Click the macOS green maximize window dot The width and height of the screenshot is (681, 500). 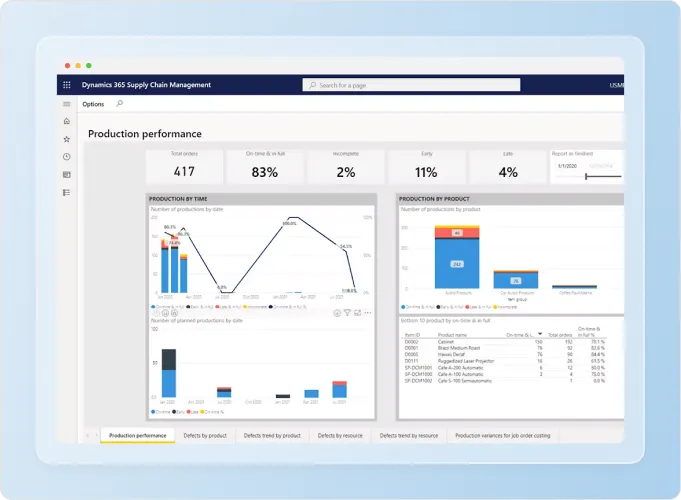(x=89, y=66)
